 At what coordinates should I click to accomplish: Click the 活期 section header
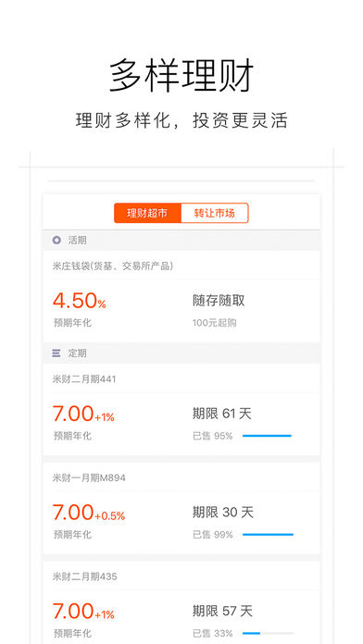(x=181, y=241)
